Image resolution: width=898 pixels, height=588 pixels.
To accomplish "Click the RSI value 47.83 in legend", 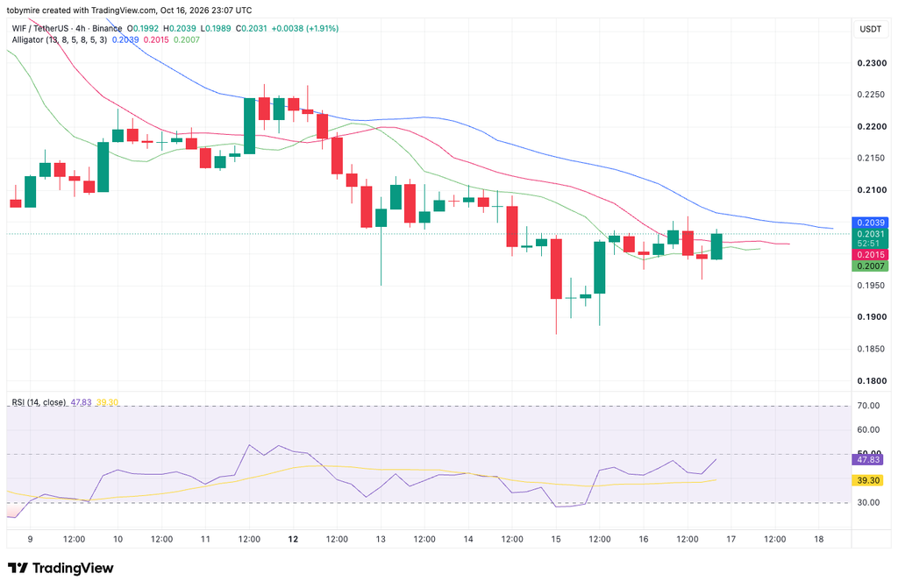I will tap(82, 402).
